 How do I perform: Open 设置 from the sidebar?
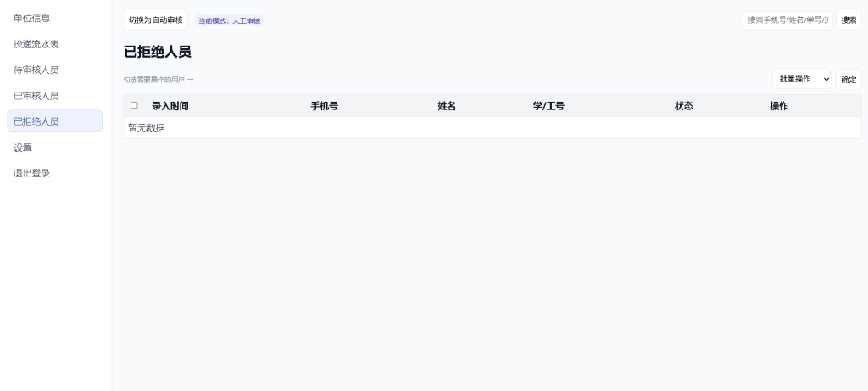coord(23,148)
